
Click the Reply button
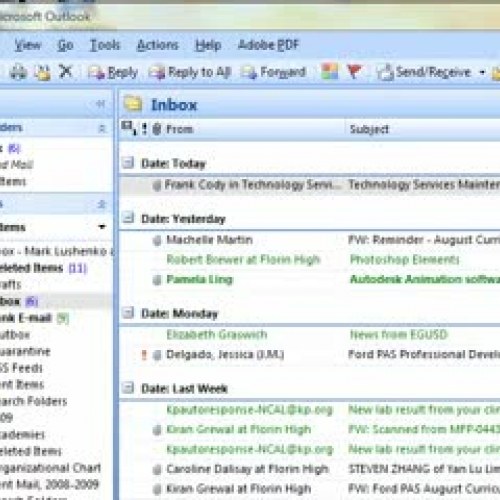(113, 72)
